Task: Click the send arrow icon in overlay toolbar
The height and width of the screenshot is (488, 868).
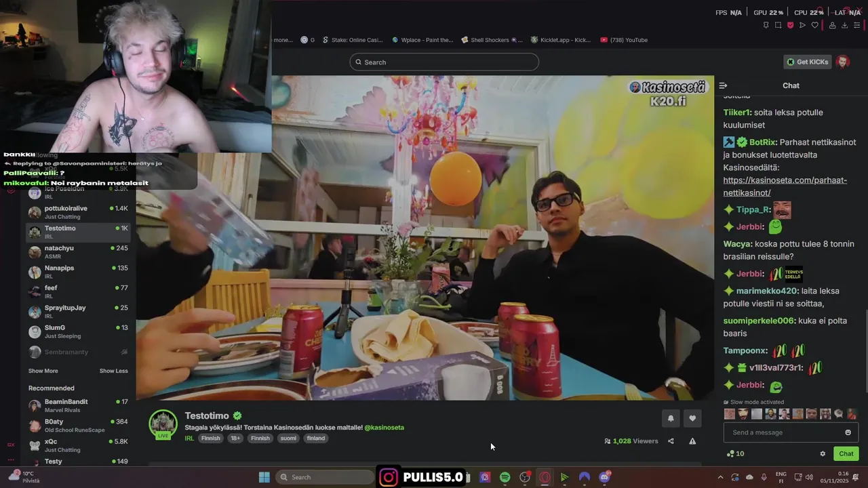Action: coord(802,25)
